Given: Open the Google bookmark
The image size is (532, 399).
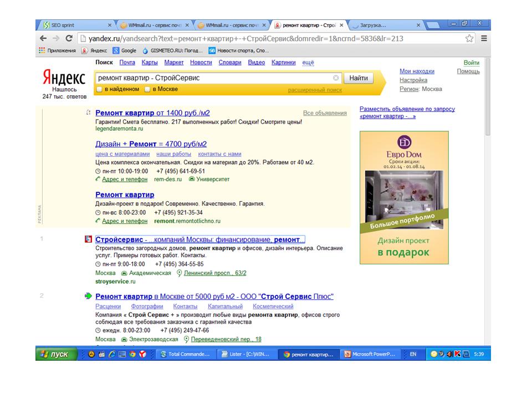Looking at the screenshot, I should pos(125,50).
